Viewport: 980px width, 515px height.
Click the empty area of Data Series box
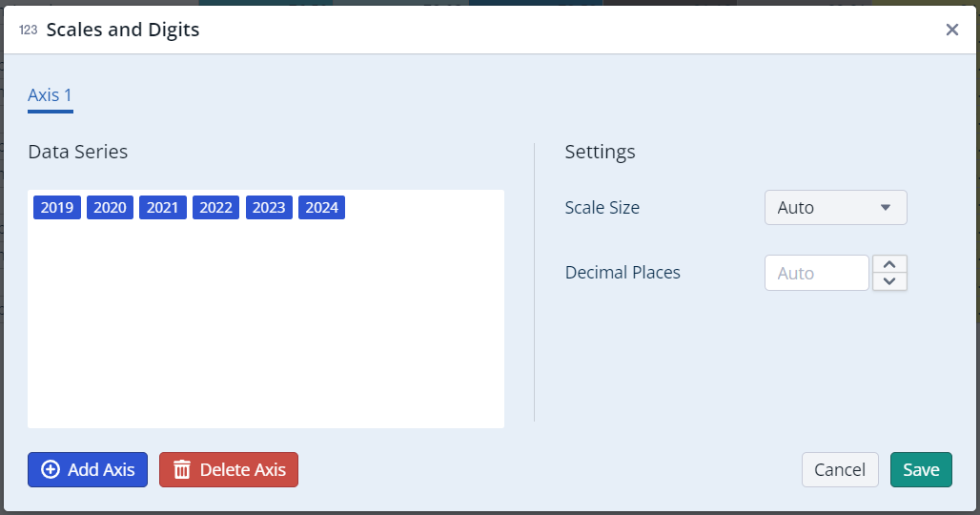coord(265,324)
